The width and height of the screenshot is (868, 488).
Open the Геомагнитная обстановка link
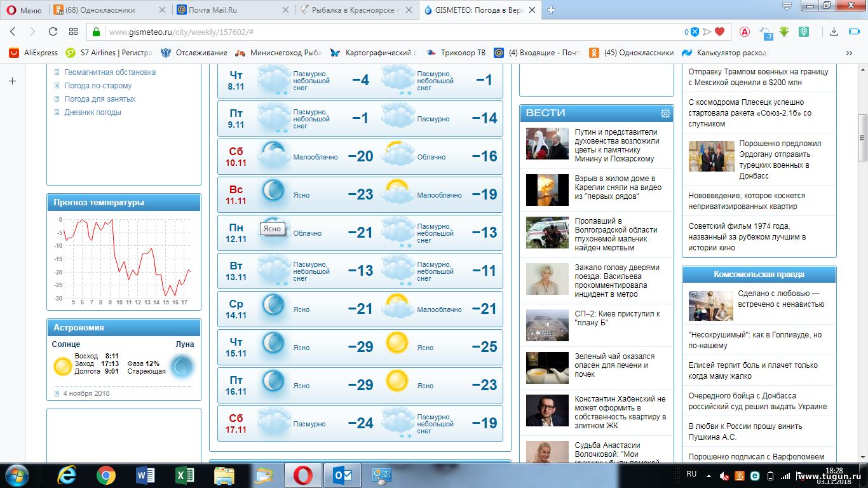click(109, 72)
